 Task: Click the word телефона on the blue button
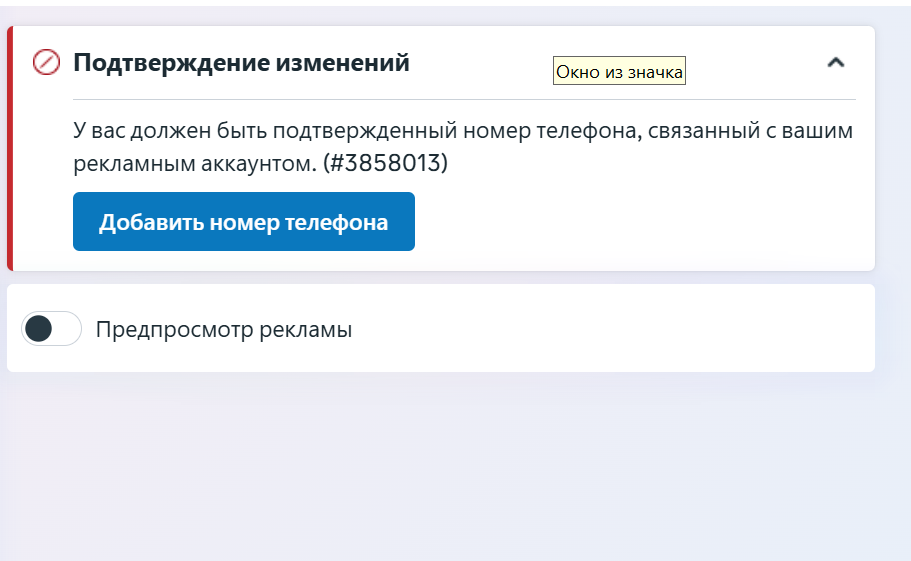click(x=345, y=222)
